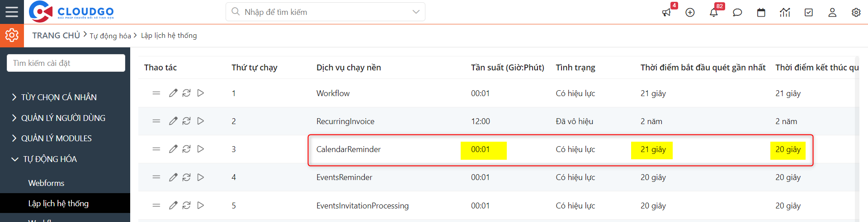The width and height of the screenshot is (868, 222).
Task: Open Webforms in the sidebar
Action: pos(46,183)
